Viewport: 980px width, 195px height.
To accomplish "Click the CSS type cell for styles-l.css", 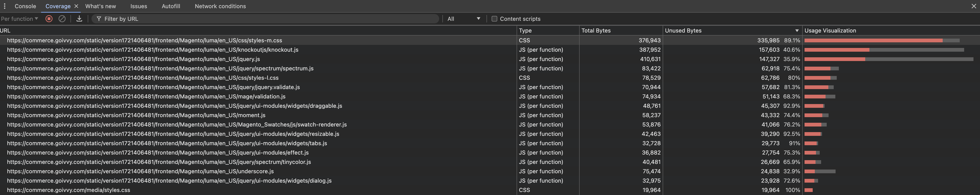I will (x=548, y=78).
